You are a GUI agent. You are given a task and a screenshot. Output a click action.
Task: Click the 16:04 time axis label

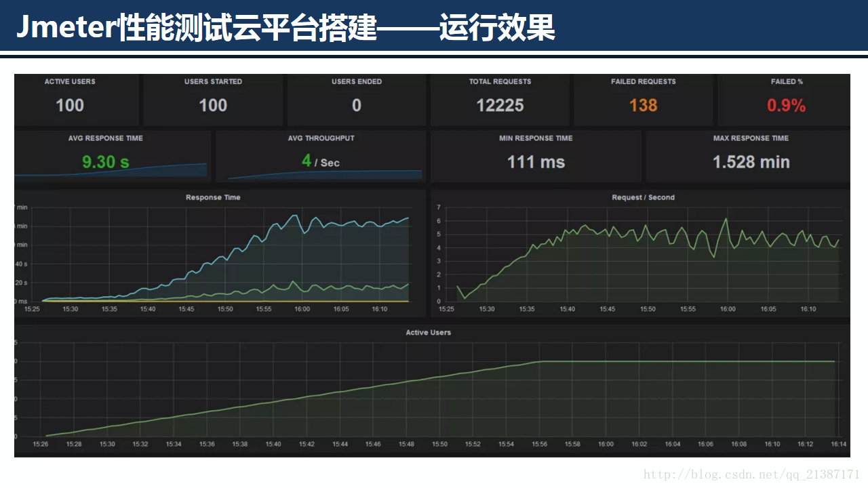[x=672, y=445]
